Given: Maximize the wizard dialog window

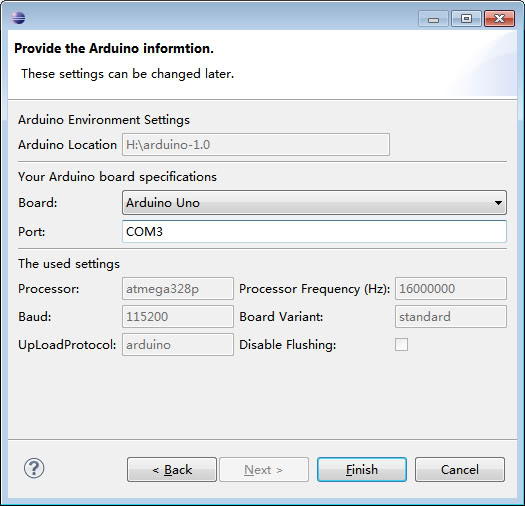Looking at the screenshot, I should click(466, 18).
